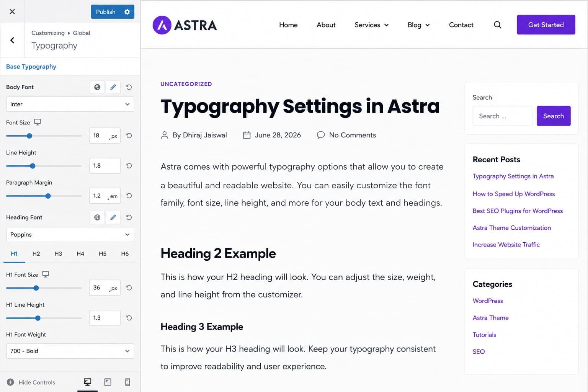Reset the H1 Font Size value

pyautogui.click(x=129, y=287)
